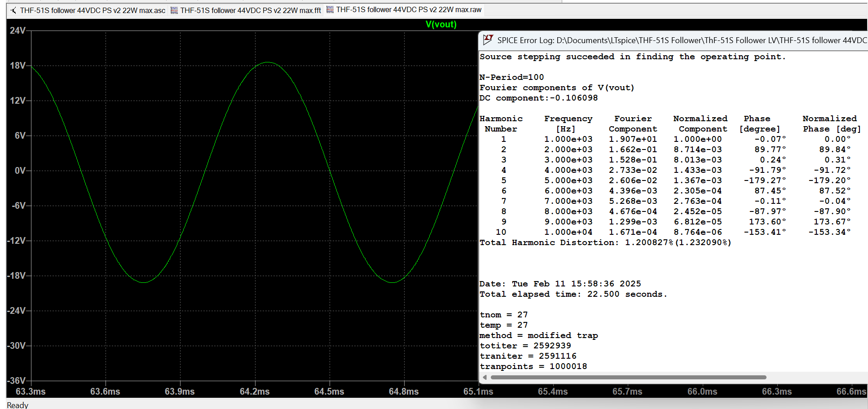The width and height of the screenshot is (868, 409).
Task: Click the SPICE Error Log title bar
Action: (x=674, y=40)
